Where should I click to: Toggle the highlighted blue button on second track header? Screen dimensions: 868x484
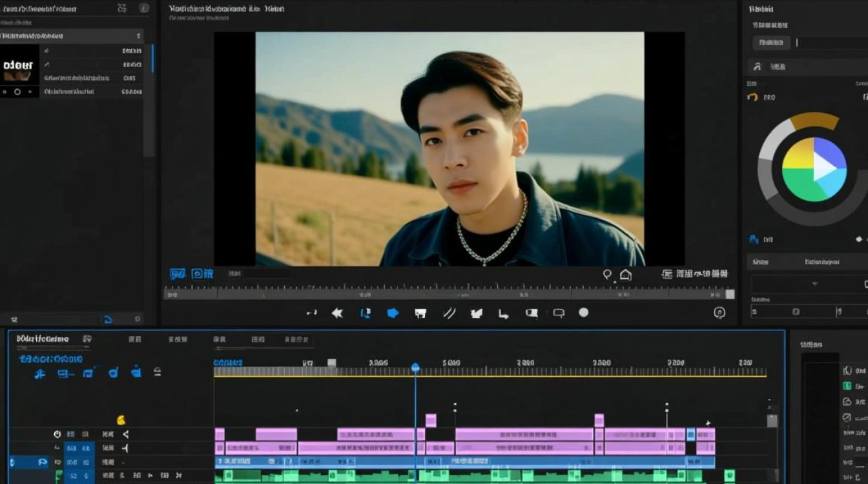[79, 448]
